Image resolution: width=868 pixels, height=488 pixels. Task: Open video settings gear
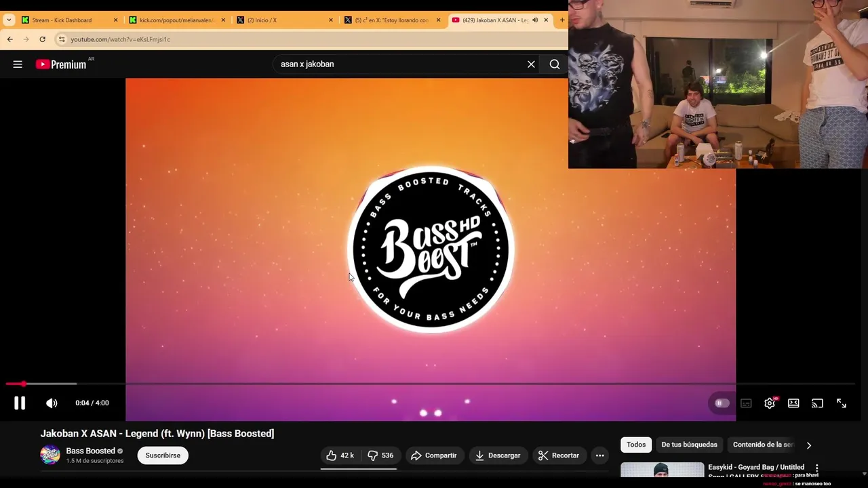point(770,403)
